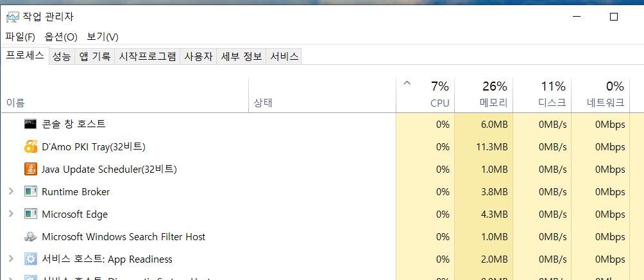644x280 pixels.
Task: Expand the Microsoft Edge process group
Action: point(11,214)
